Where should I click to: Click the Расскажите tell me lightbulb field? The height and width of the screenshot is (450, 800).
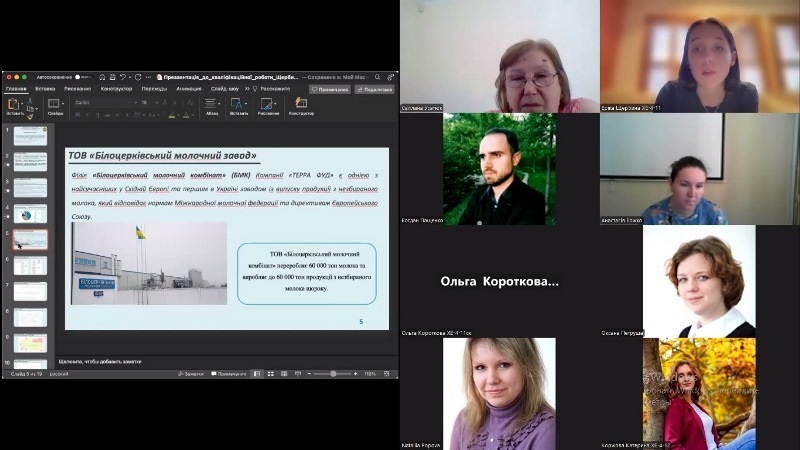tap(272, 89)
